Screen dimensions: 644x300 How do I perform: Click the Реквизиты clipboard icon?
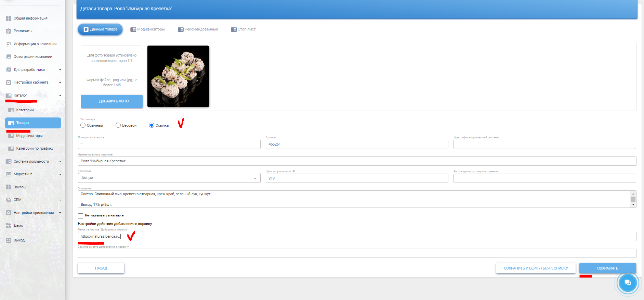(9, 31)
